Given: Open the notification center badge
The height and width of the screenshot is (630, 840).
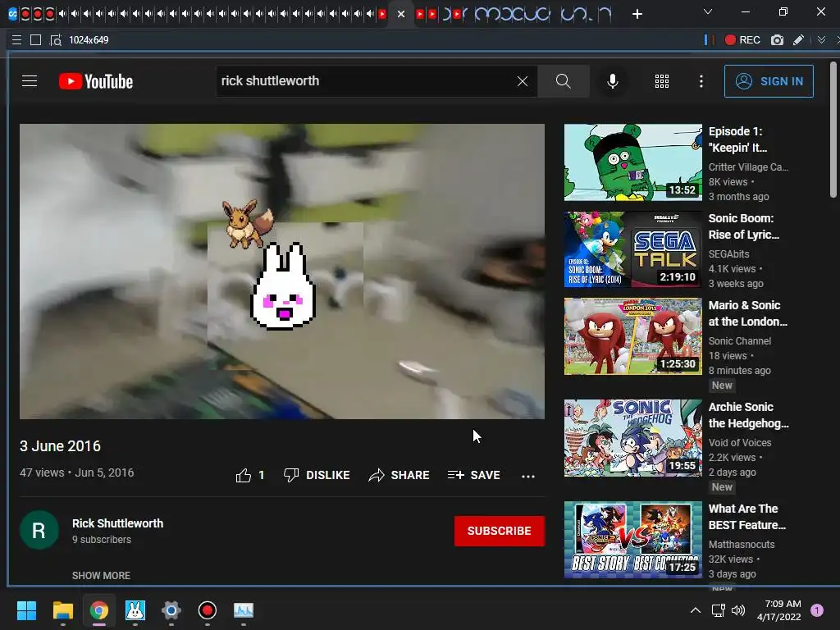Looking at the screenshot, I should (817, 609).
